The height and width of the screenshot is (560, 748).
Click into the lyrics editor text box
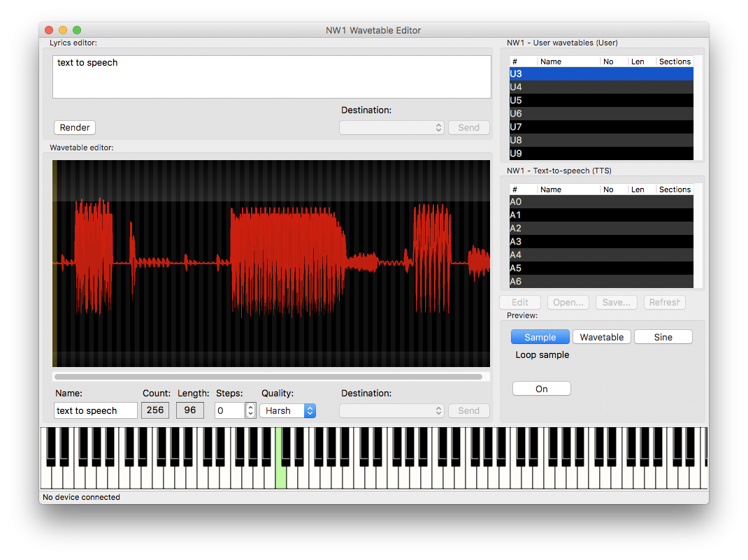[271, 77]
